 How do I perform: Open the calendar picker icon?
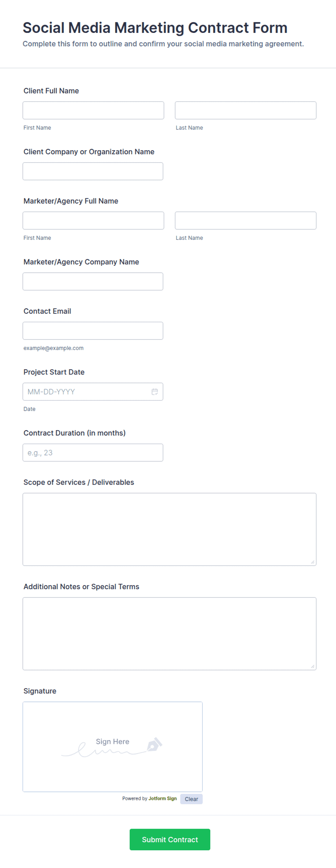pos(155,392)
